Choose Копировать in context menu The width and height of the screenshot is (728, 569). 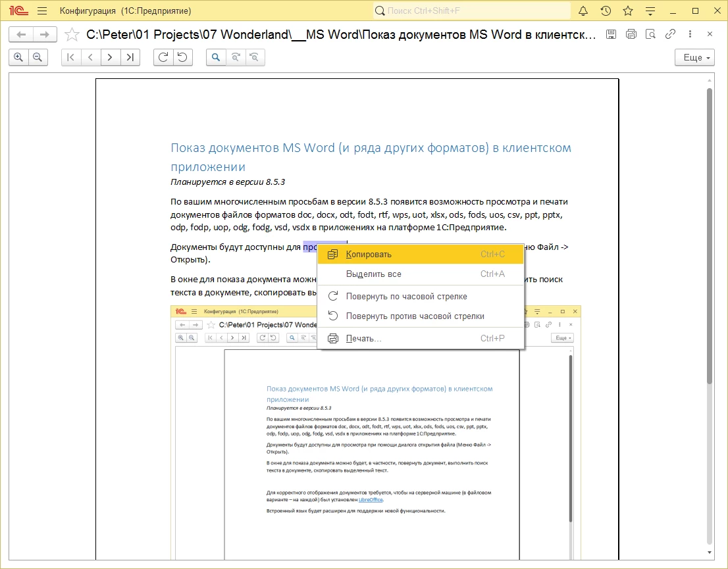[x=421, y=255]
